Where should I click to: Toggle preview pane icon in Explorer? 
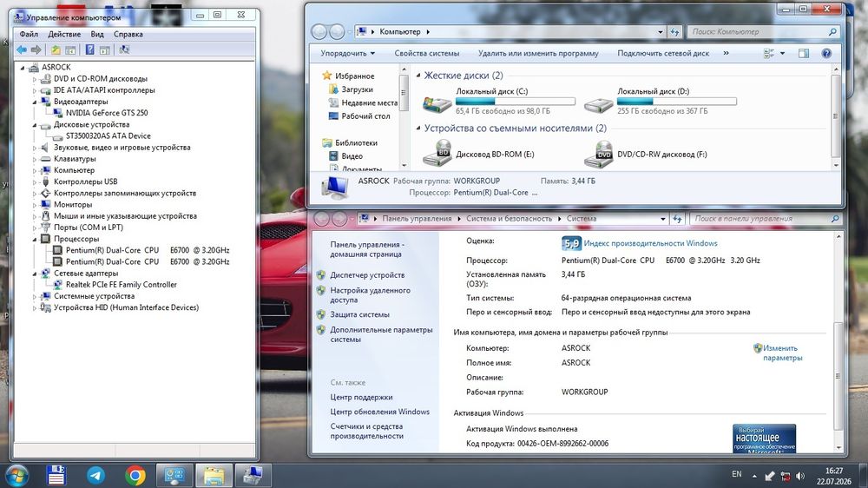[x=804, y=53]
